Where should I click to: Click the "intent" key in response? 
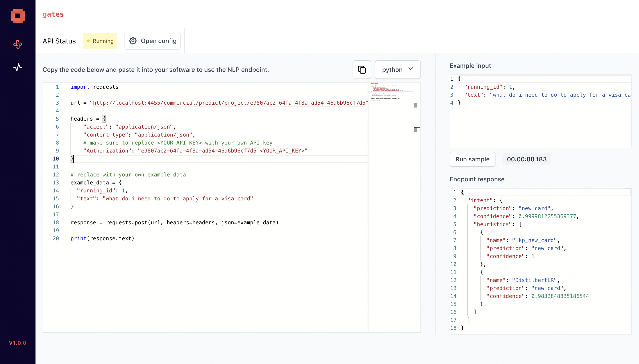[480, 200]
